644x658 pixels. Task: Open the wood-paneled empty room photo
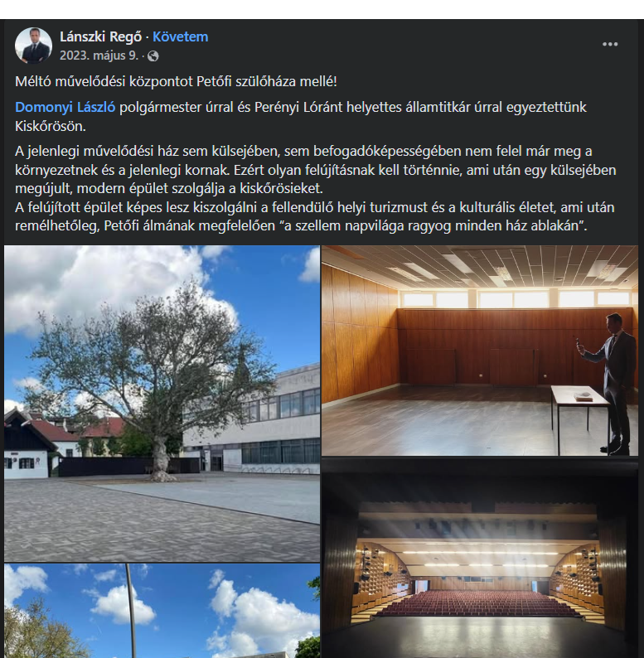[x=479, y=351]
